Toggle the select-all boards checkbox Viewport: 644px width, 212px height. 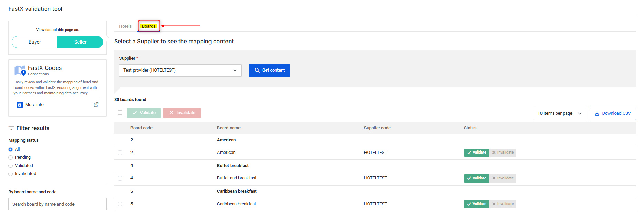[120, 113]
